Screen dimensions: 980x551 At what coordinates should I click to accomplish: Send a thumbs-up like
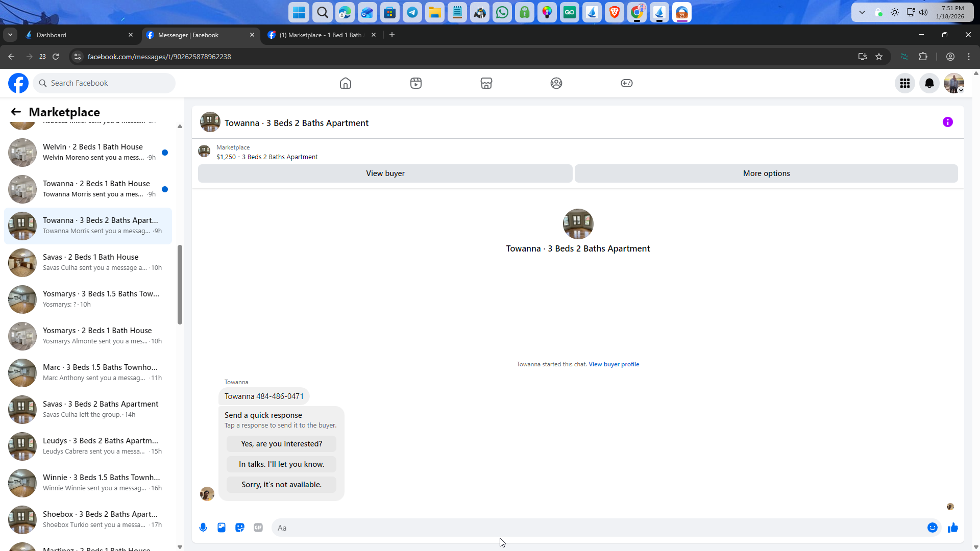(952, 528)
